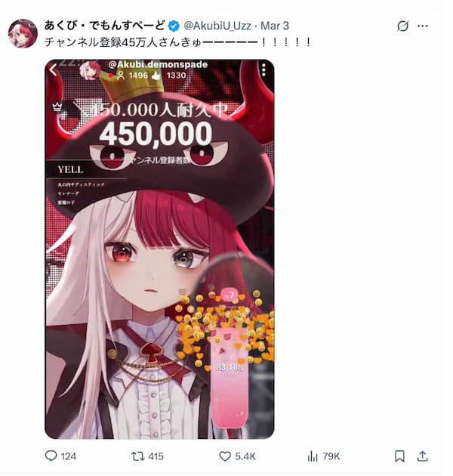
Task: Click the author display name あくび・でもんすぺーど
Action: (105, 26)
